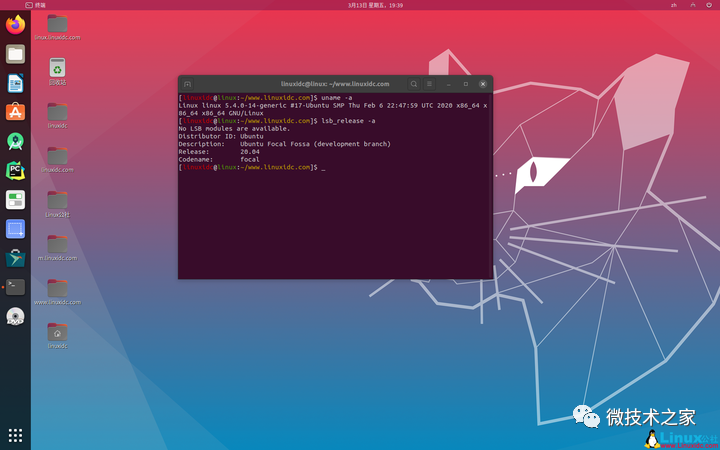The width and height of the screenshot is (720, 450).
Task: Open the linuxidc home folder with house emblem
Action: pyautogui.click(x=57, y=336)
